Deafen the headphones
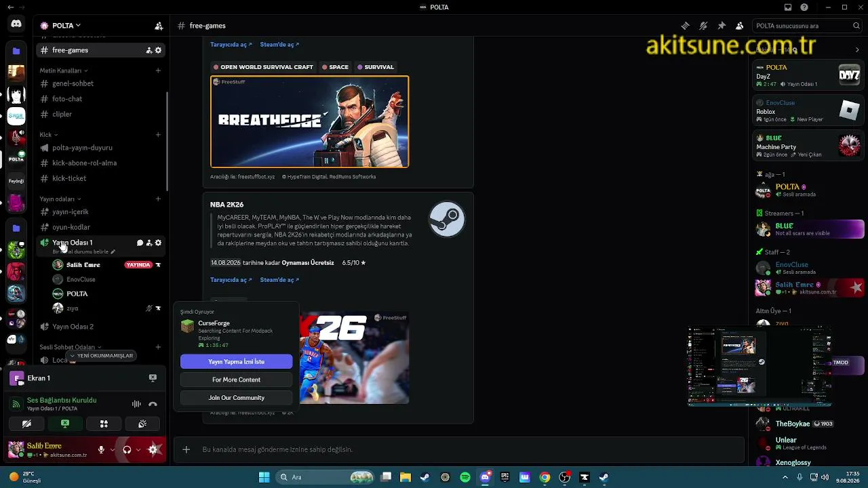868x488 pixels. 127,449
